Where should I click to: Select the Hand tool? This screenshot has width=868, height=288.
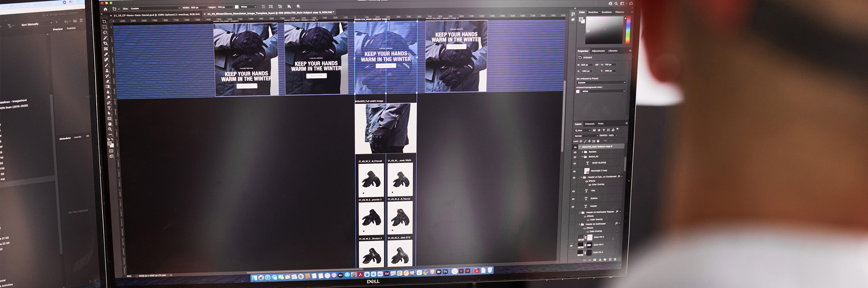[110, 124]
